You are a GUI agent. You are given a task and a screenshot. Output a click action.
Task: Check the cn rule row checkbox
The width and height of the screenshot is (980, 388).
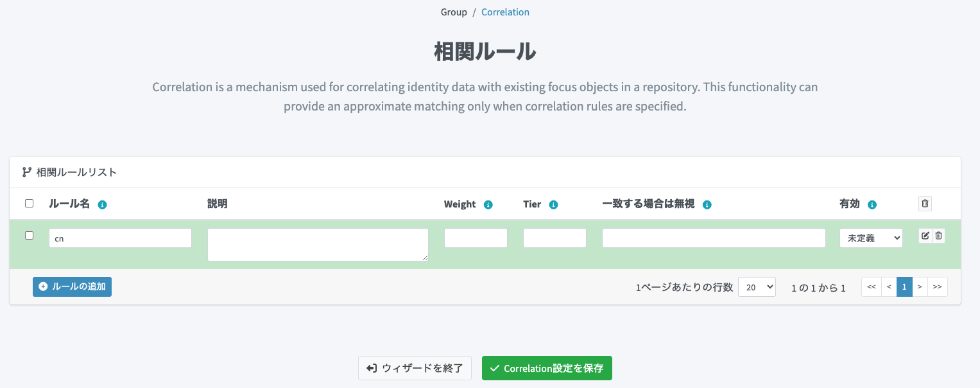coord(29,236)
